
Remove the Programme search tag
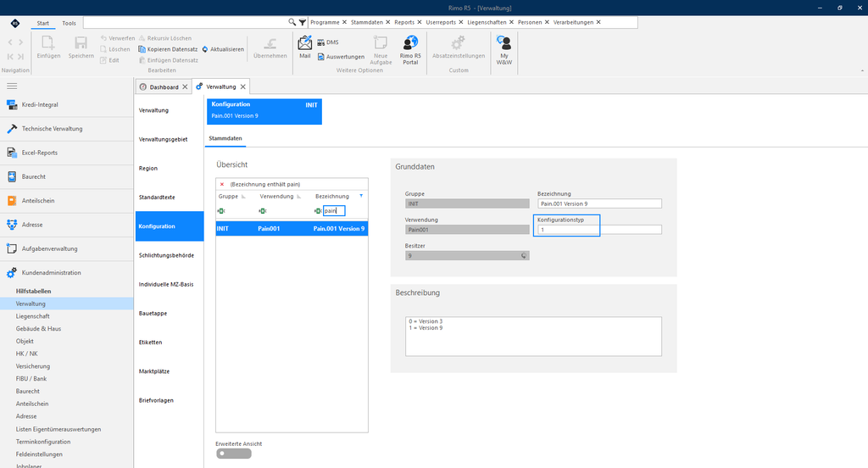pos(344,22)
